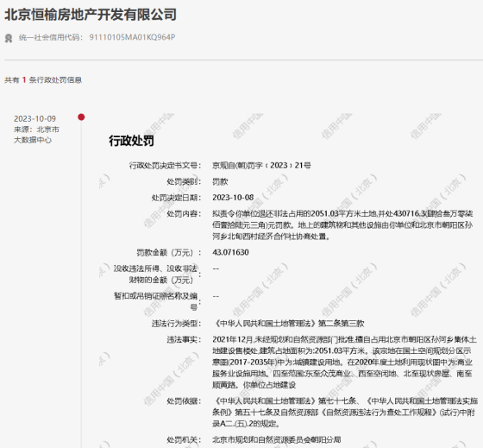Click the count text 共有 1 条行政处罚信息
This screenshot has height=448, width=483.
click(x=43, y=80)
